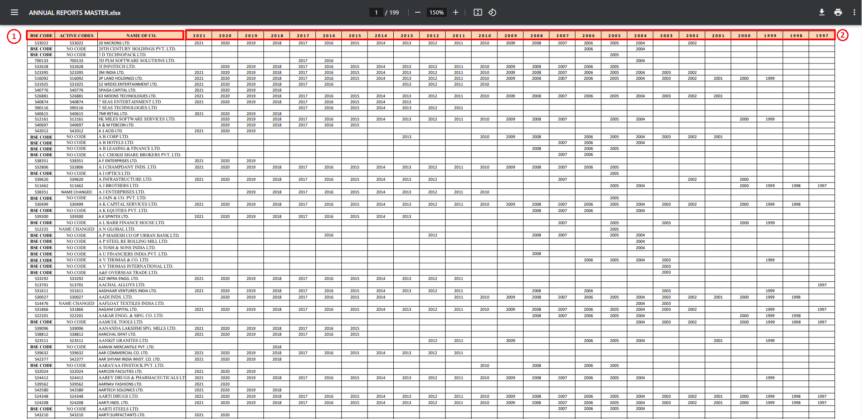Click active code 700133 cell

tap(76, 61)
